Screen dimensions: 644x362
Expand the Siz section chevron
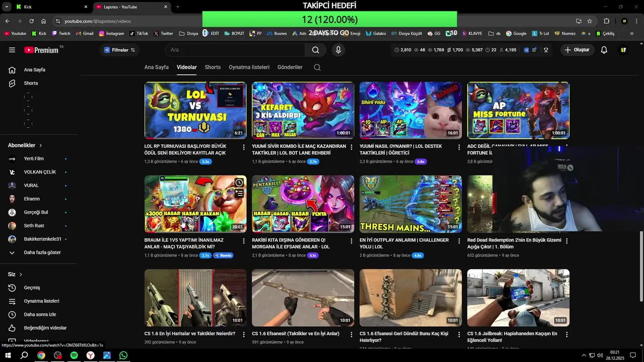click(x=21, y=275)
